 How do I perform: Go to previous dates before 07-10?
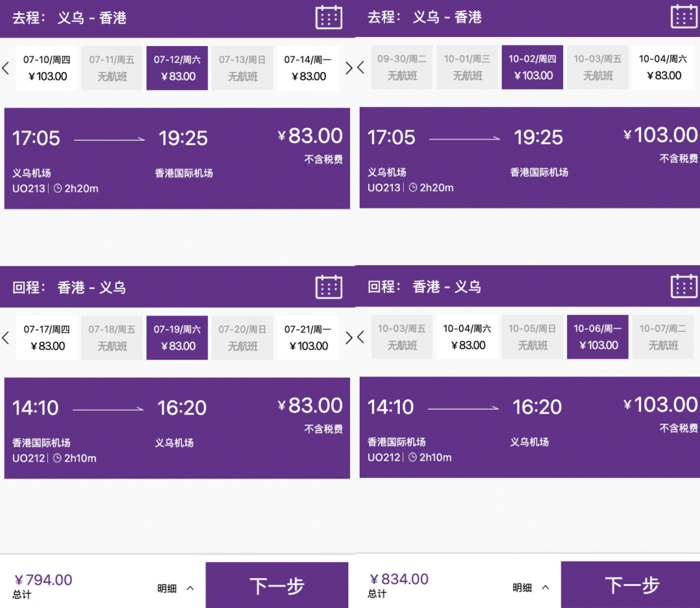pos(6,68)
